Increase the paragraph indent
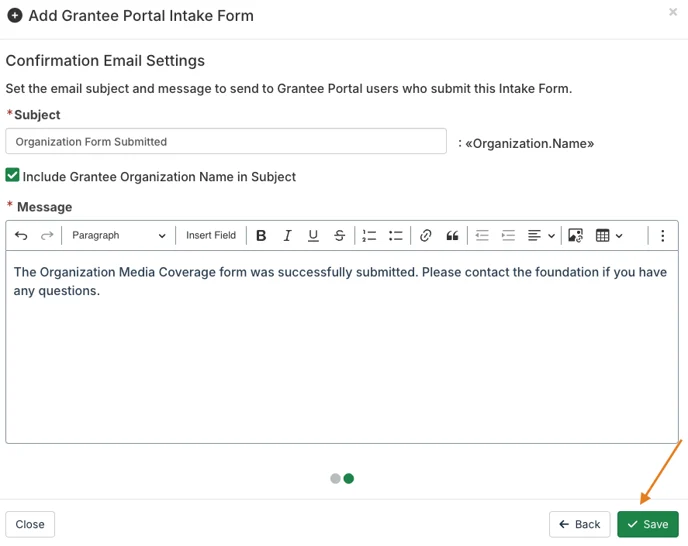688x546 pixels. coord(508,236)
